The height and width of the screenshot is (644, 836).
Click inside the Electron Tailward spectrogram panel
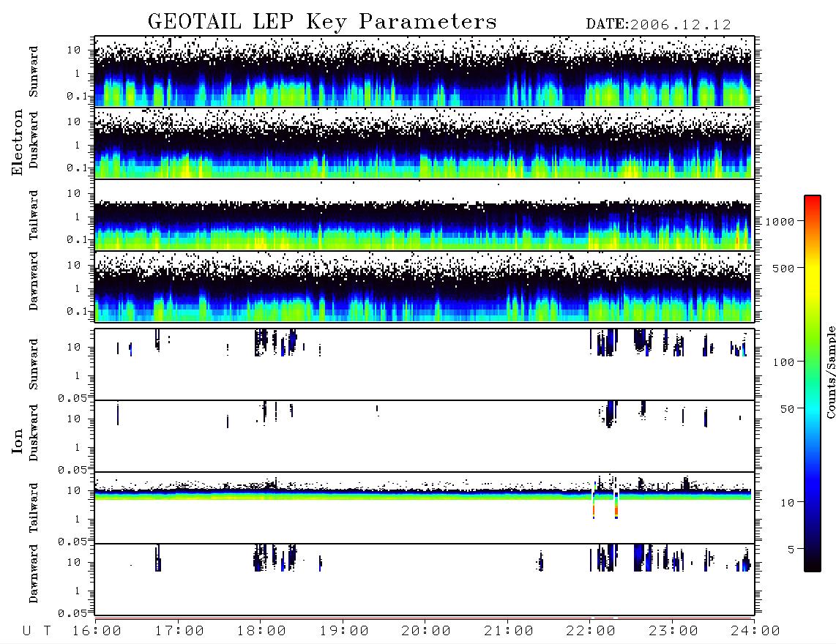(x=424, y=215)
